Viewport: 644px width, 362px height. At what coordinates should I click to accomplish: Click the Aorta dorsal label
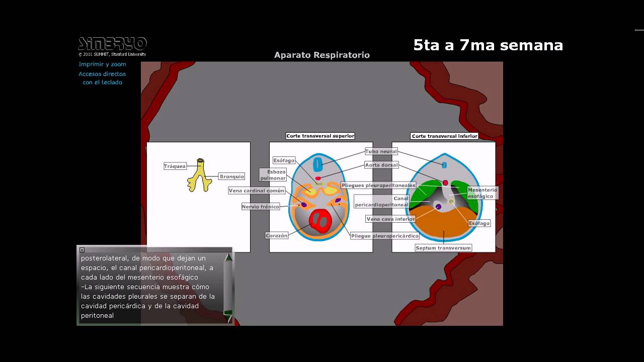(381, 165)
